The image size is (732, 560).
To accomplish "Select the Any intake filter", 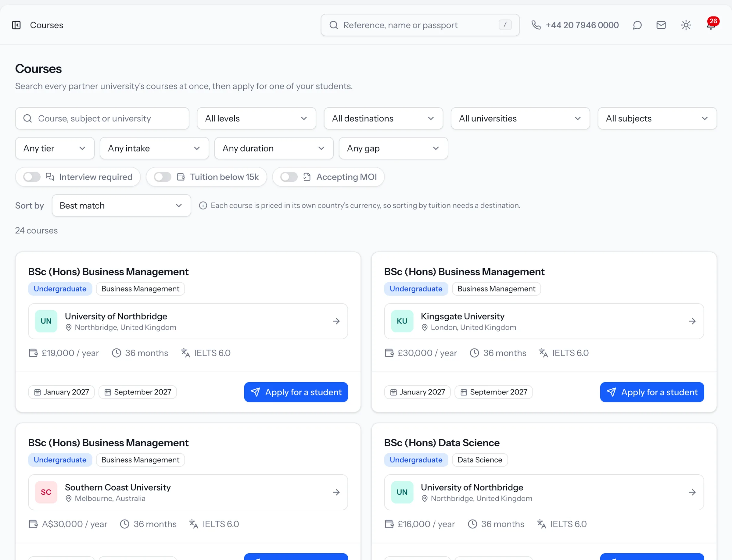I will (154, 148).
